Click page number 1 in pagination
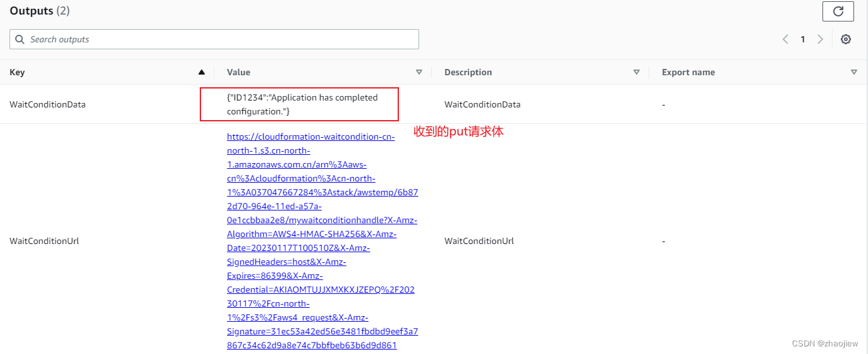This screenshot has width=868, height=354. pos(803,39)
